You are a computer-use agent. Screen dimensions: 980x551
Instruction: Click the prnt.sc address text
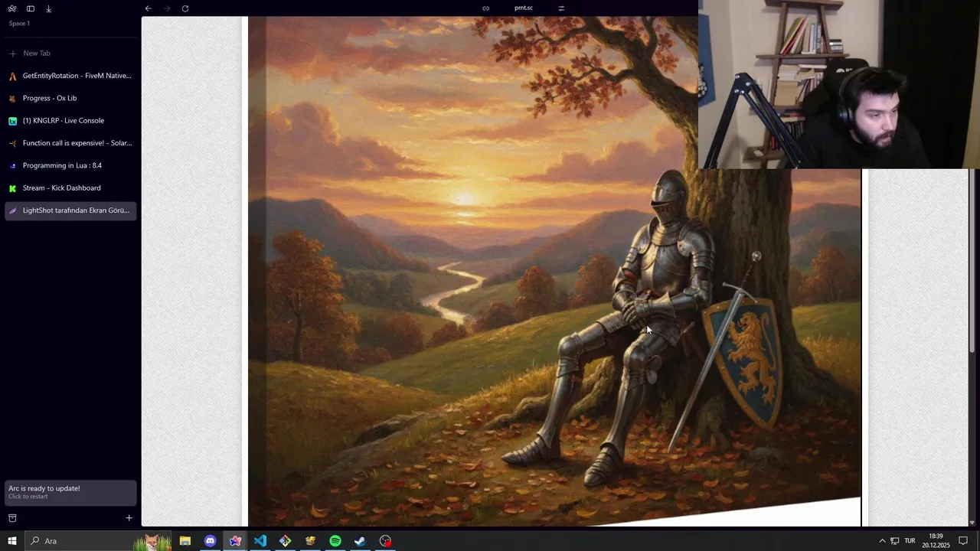coord(524,8)
